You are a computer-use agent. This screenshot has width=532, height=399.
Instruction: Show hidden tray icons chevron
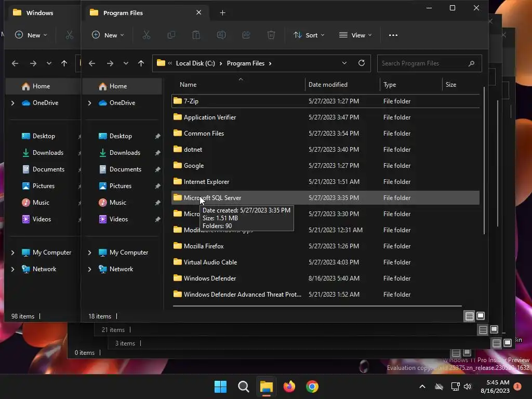coord(422,387)
